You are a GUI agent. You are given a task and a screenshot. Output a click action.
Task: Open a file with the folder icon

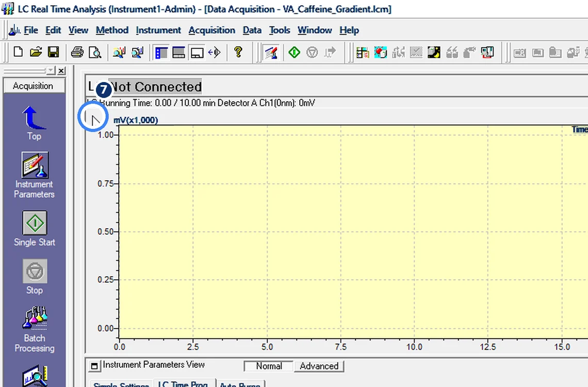click(36, 52)
